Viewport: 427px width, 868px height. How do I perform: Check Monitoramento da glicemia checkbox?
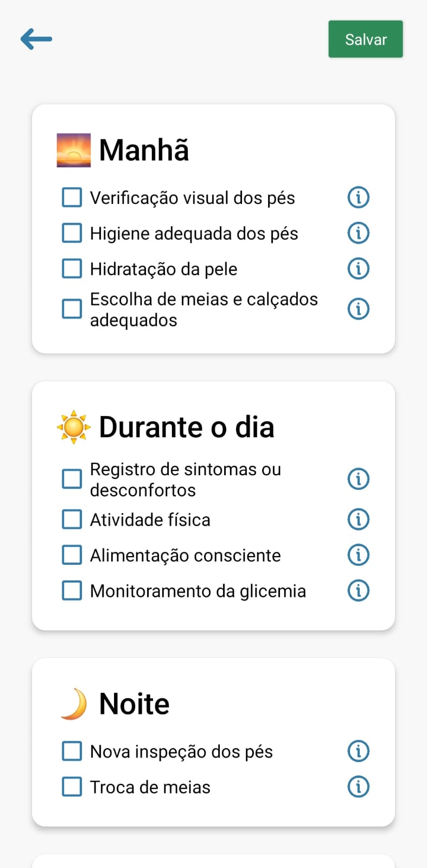(x=72, y=590)
